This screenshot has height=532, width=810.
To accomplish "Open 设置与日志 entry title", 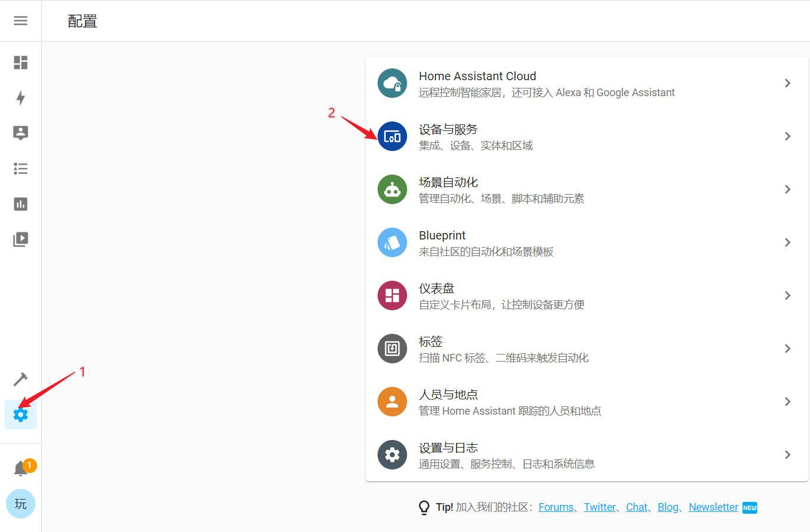I will pyautogui.click(x=448, y=448).
